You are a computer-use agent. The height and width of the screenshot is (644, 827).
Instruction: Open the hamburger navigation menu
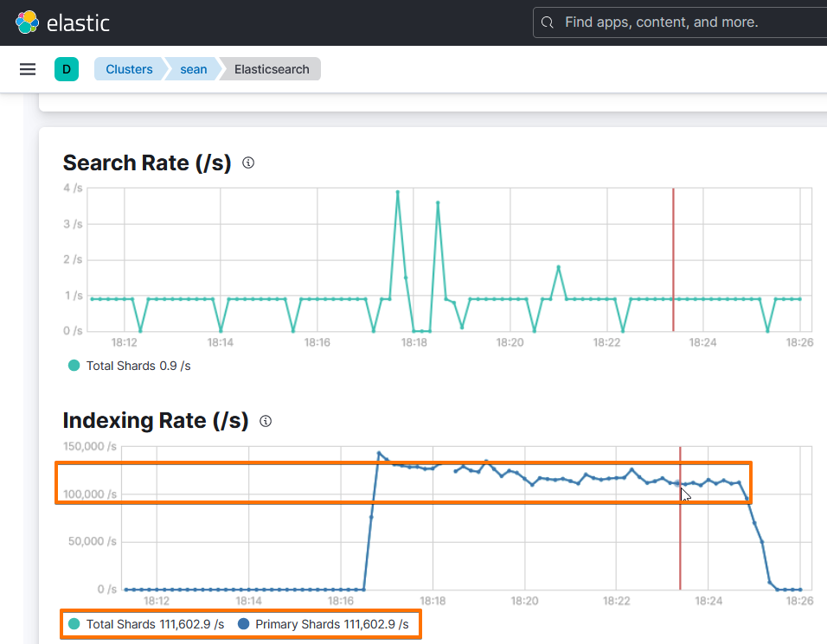pyautogui.click(x=28, y=69)
